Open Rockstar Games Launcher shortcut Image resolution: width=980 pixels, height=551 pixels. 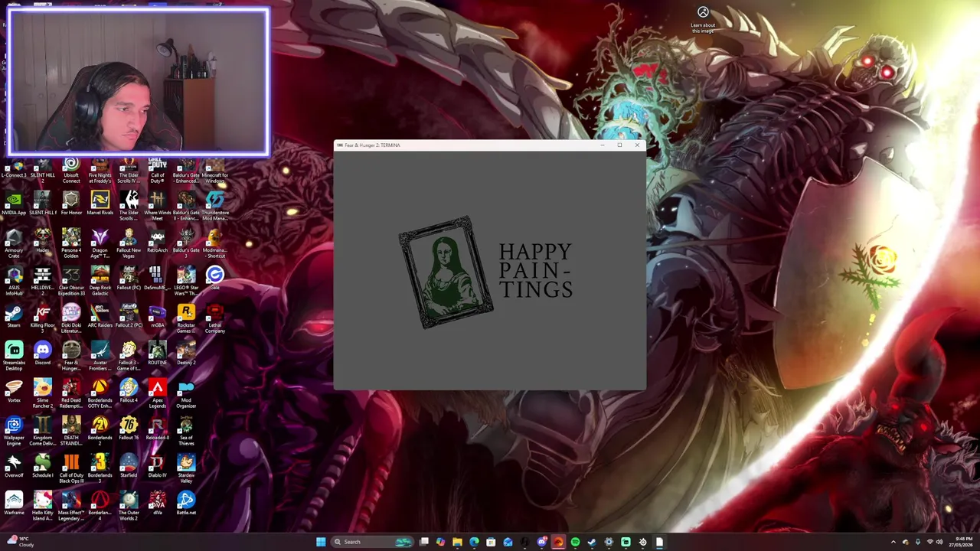(186, 317)
